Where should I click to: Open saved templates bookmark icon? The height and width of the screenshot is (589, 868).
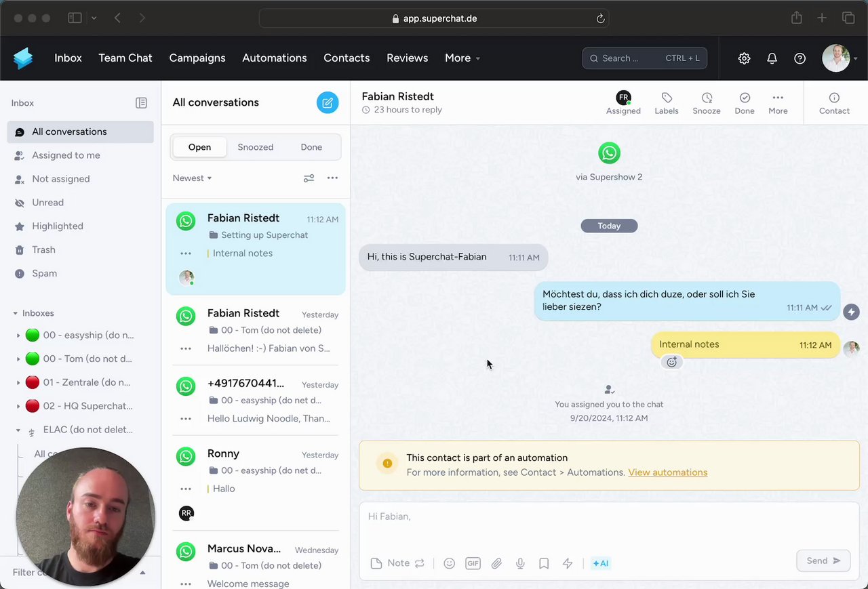[544, 563]
